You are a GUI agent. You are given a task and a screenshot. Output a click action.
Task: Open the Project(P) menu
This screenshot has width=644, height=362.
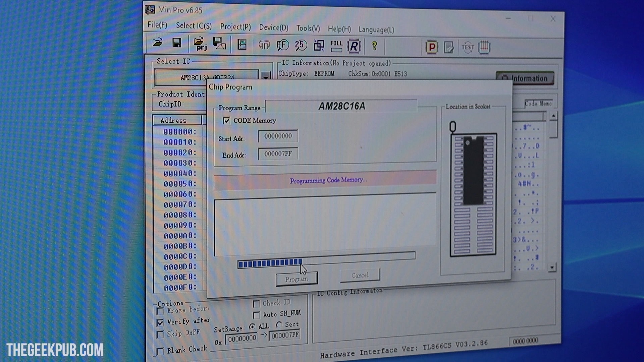point(235,27)
